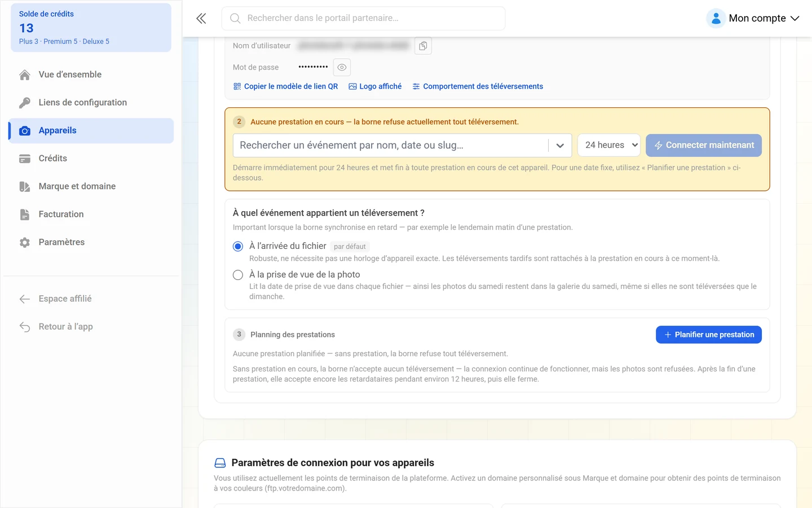The width and height of the screenshot is (812, 508).
Task: Click the 'Nom d'utilisateur' label
Action: [x=262, y=46]
